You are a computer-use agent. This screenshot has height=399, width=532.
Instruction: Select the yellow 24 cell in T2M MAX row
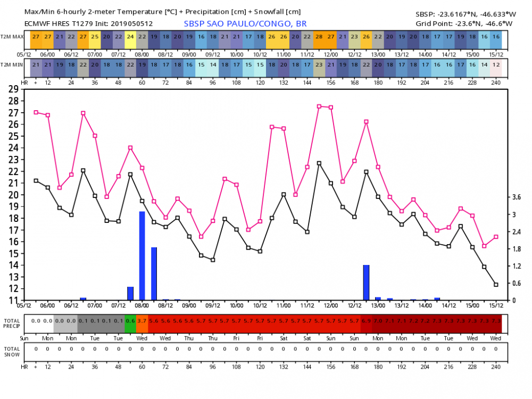[130, 36]
